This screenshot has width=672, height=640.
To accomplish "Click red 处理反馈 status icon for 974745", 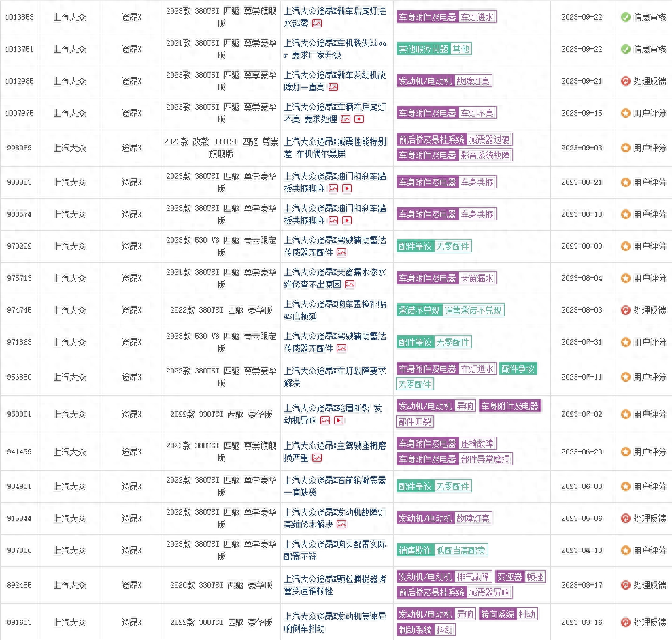I will coord(625,310).
